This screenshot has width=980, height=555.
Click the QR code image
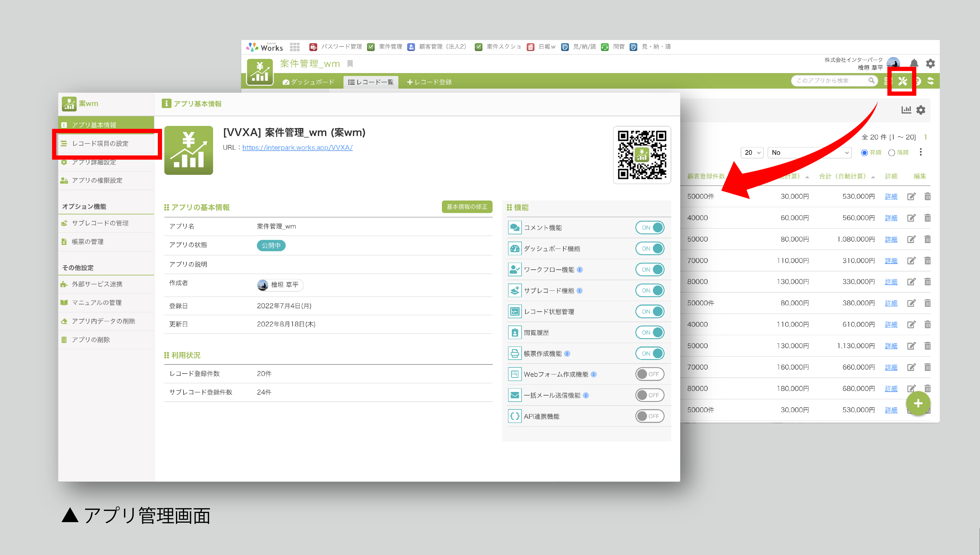coord(642,155)
